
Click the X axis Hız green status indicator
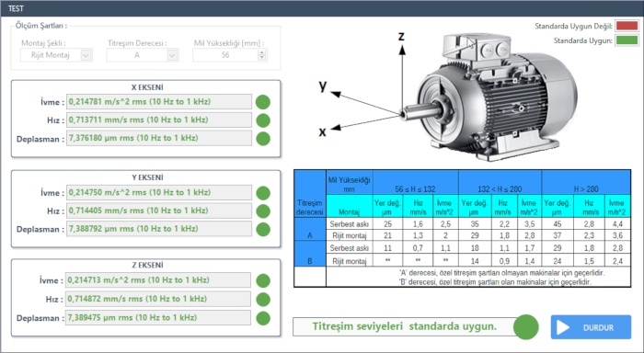coord(263,120)
